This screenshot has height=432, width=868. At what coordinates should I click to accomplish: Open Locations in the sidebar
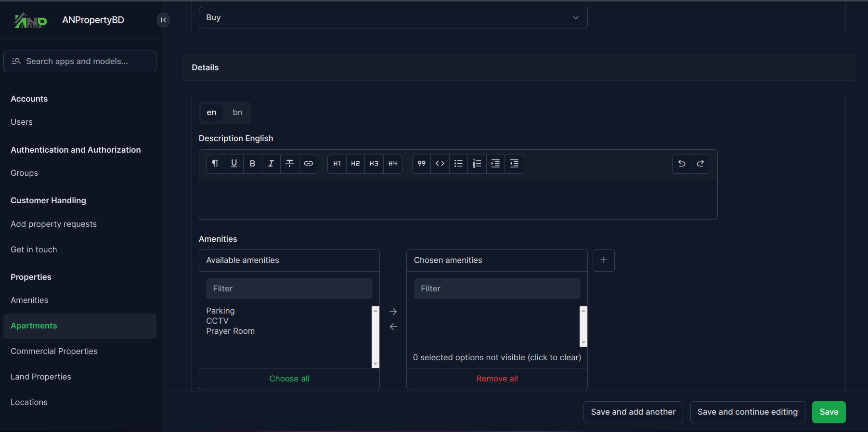[x=29, y=403]
